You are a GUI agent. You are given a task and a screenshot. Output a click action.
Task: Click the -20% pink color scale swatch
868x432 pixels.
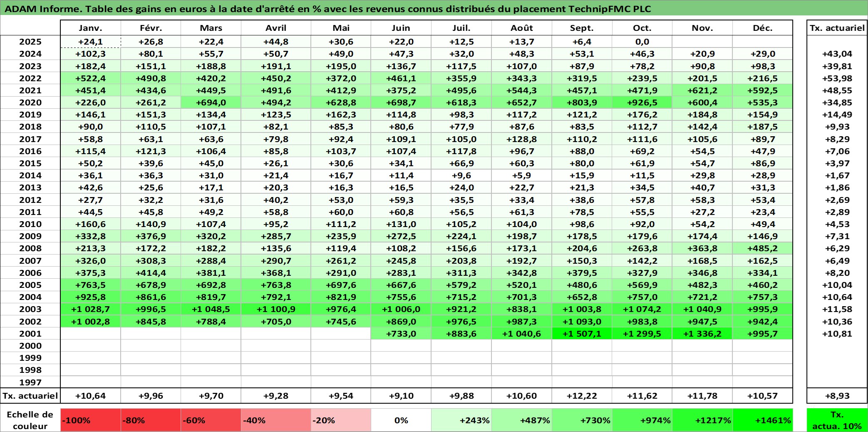(x=341, y=420)
